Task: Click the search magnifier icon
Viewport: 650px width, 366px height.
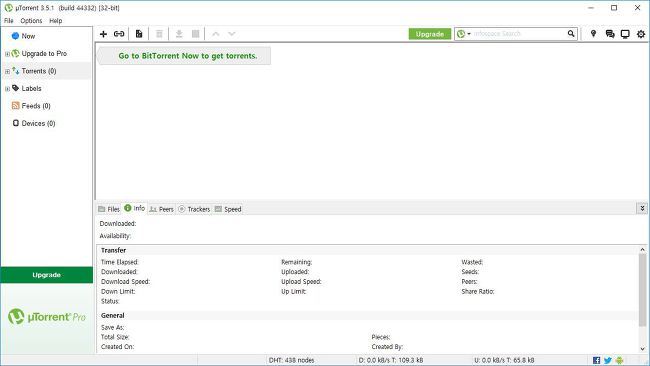Action: (571, 34)
